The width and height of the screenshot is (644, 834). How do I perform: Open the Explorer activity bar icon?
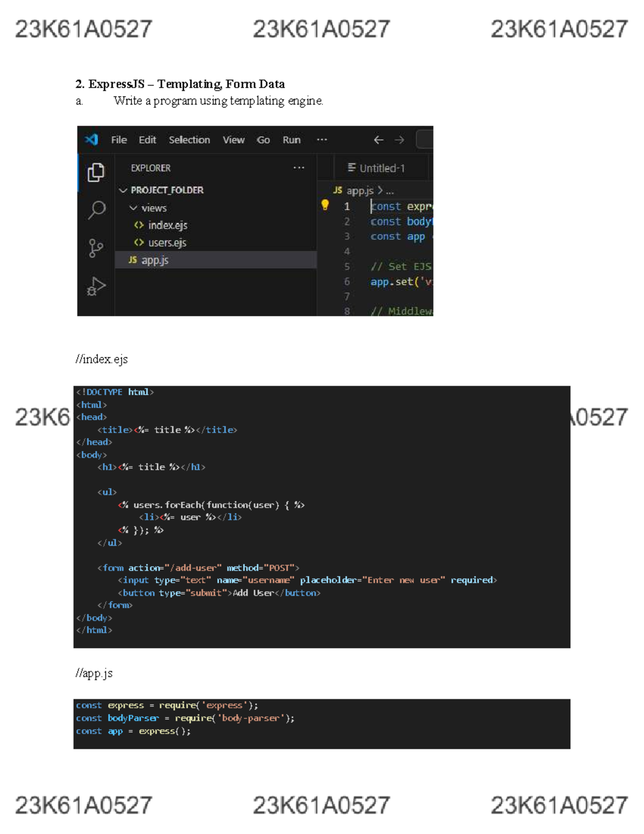pyautogui.click(x=96, y=172)
